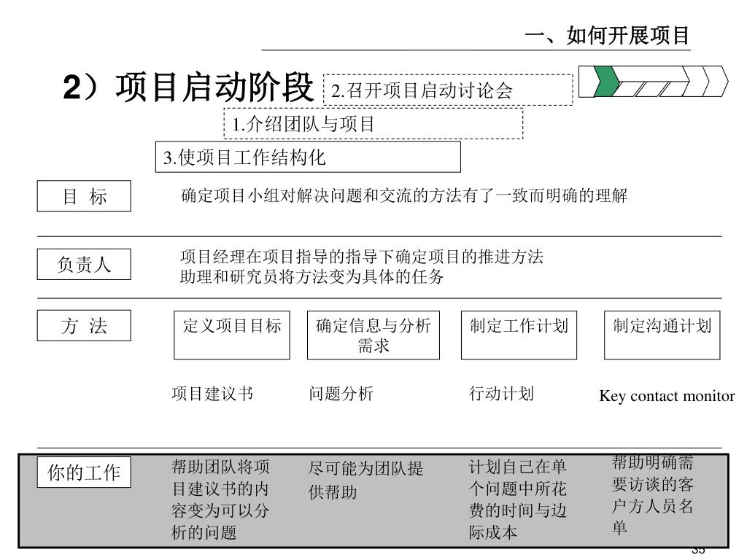The width and height of the screenshot is (747, 560).
Task: Click the title '2）项目启动阶段'
Action: pos(188,87)
